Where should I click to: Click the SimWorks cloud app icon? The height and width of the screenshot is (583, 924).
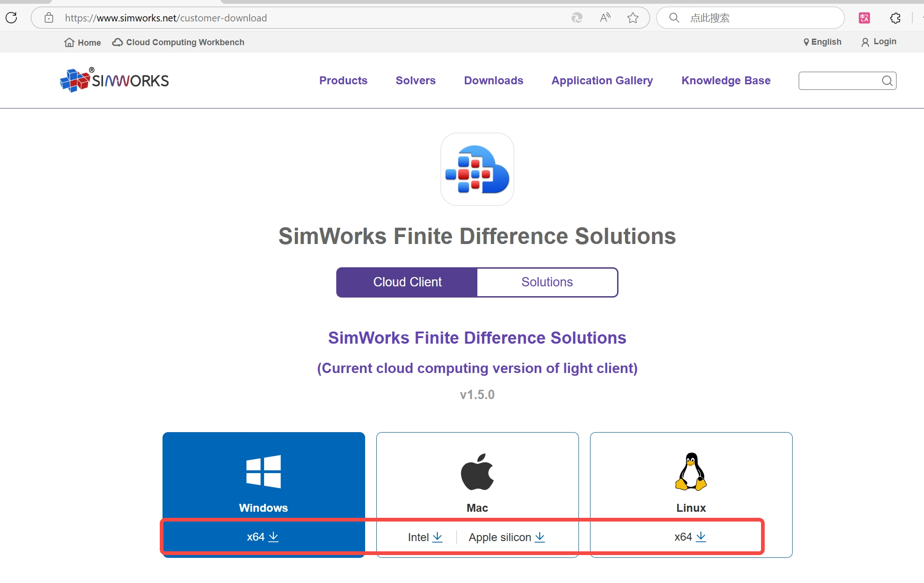point(477,169)
